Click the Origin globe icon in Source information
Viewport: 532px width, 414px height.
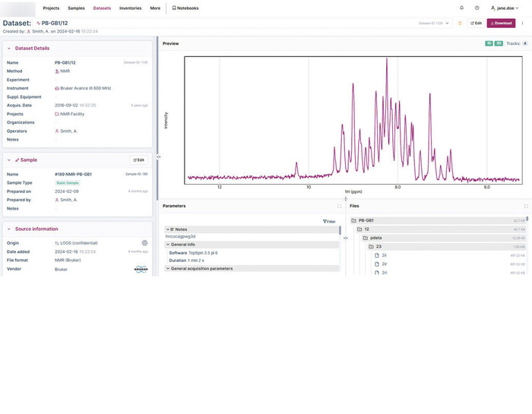(x=144, y=243)
